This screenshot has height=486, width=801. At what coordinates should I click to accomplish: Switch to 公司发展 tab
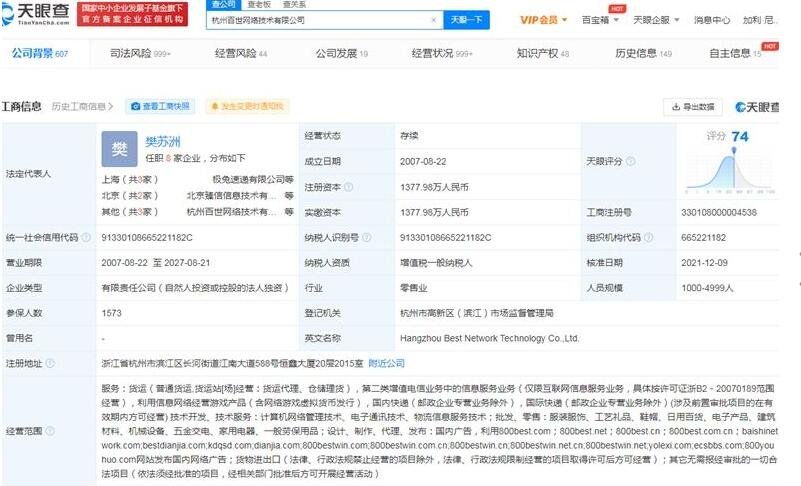click(341, 53)
